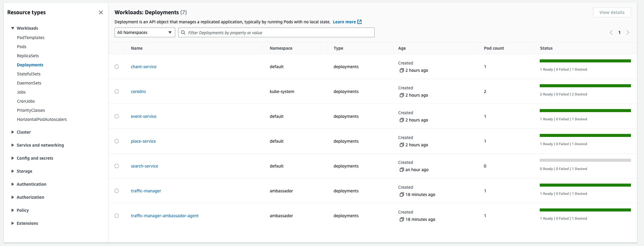This screenshot has width=644, height=246.
Task: Collapse the Workloads tree section
Action: (x=13, y=28)
